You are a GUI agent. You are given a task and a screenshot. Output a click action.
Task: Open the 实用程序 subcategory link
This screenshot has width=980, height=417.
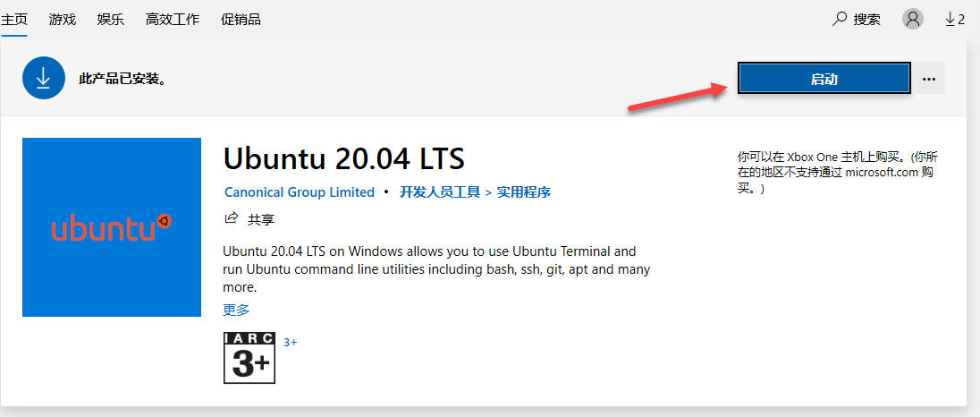[523, 192]
